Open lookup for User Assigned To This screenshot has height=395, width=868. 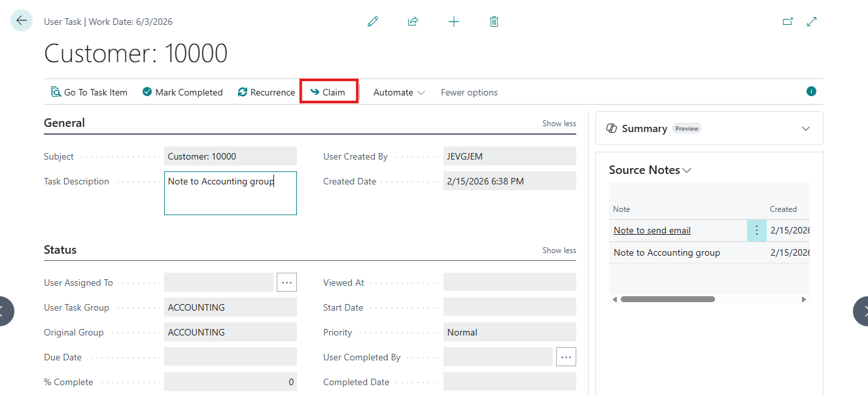pyautogui.click(x=286, y=283)
